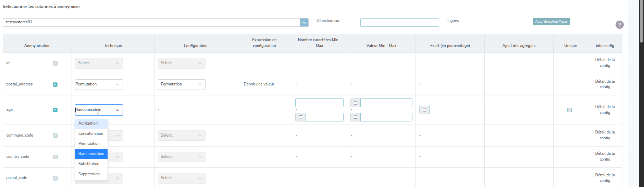Open the testpostgres01 table dropdown arrow
644x187 pixels.
[304, 22]
